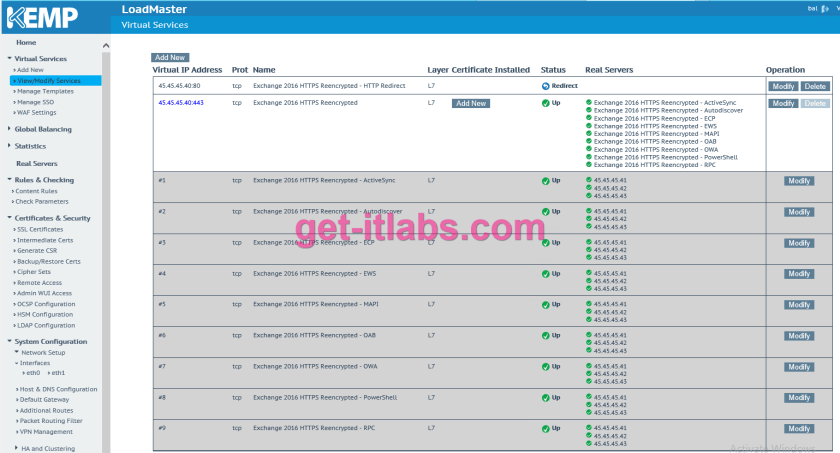
Task: Click Up status icon in OAB subVS row
Action: pyautogui.click(x=545, y=336)
